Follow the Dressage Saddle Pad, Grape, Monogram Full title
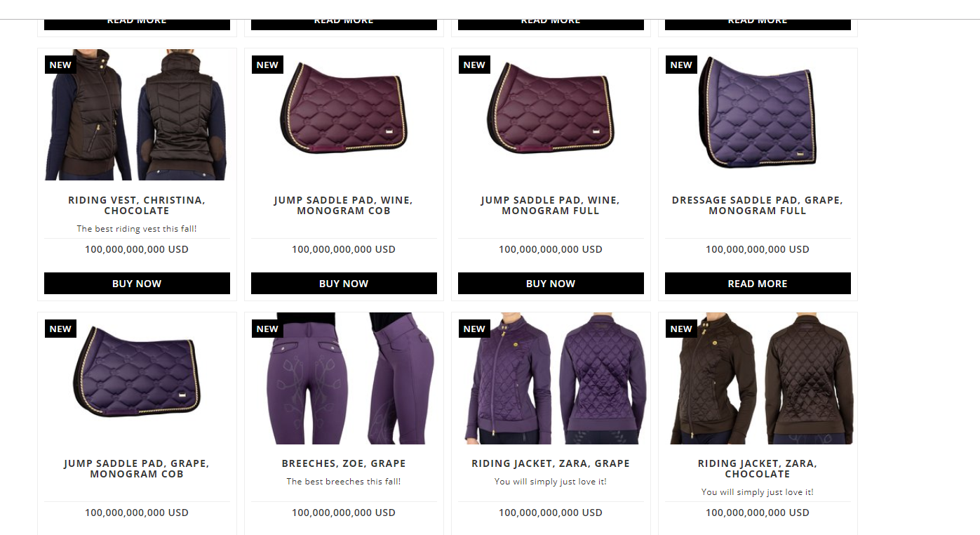The width and height of the screenshot is (980, 535). [x=758, y=205]
